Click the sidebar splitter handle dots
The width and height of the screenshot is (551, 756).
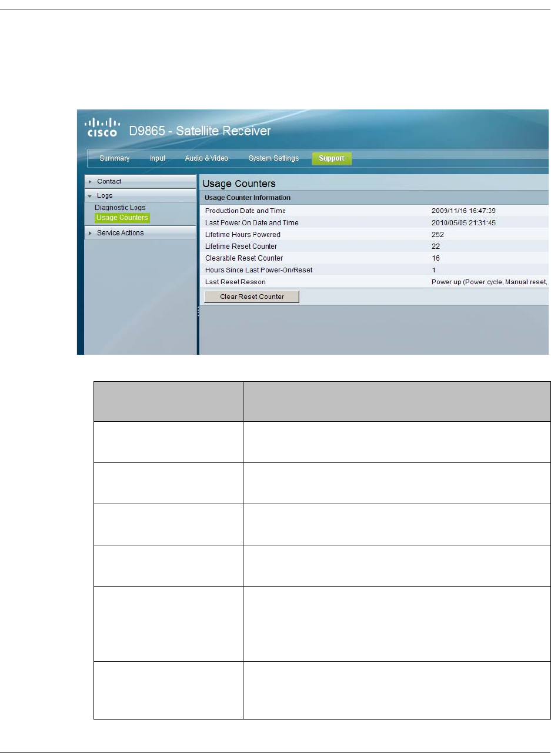point(198,311)
